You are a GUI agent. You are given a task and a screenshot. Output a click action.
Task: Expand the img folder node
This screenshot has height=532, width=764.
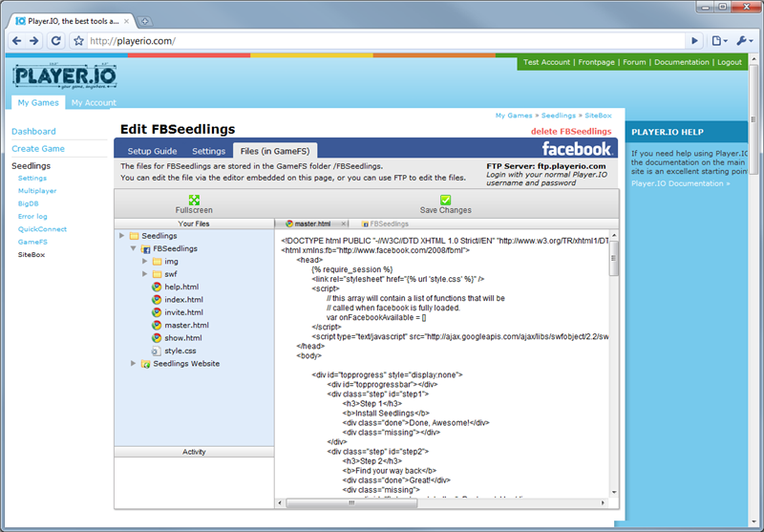(145, 261)
